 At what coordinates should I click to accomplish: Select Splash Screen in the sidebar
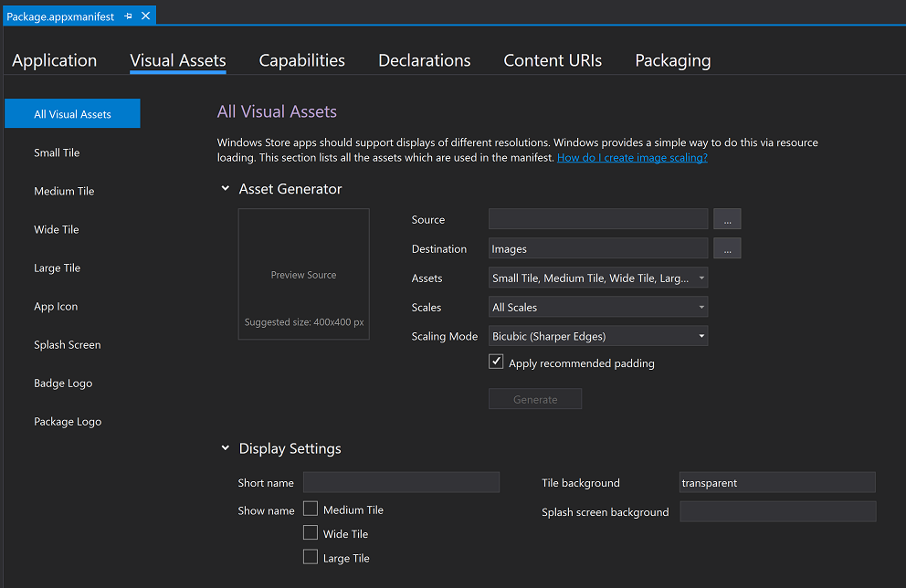click(x=68, y=345)
